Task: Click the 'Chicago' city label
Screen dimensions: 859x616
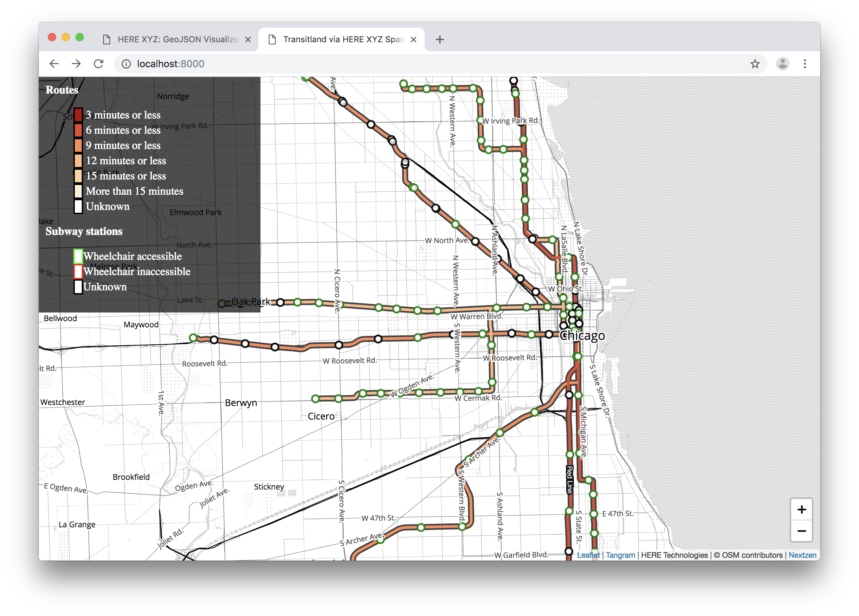Action: pyautogui.click(x=582, y=336)
